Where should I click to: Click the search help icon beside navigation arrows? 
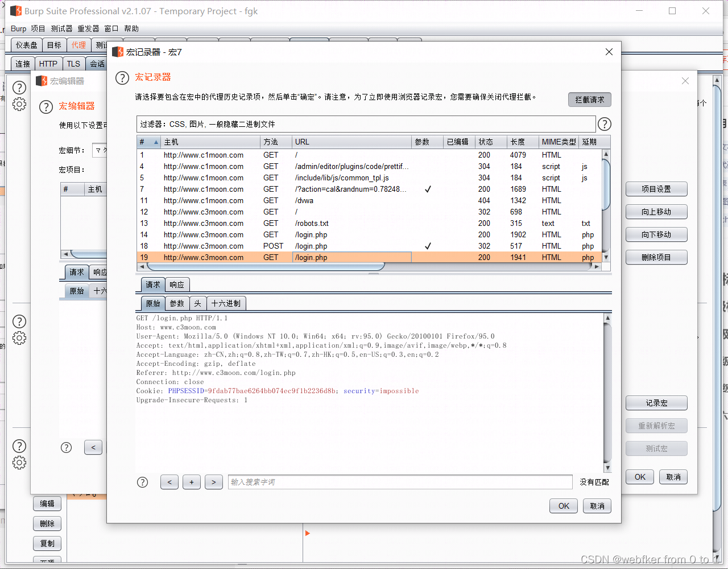pos(143,482)
